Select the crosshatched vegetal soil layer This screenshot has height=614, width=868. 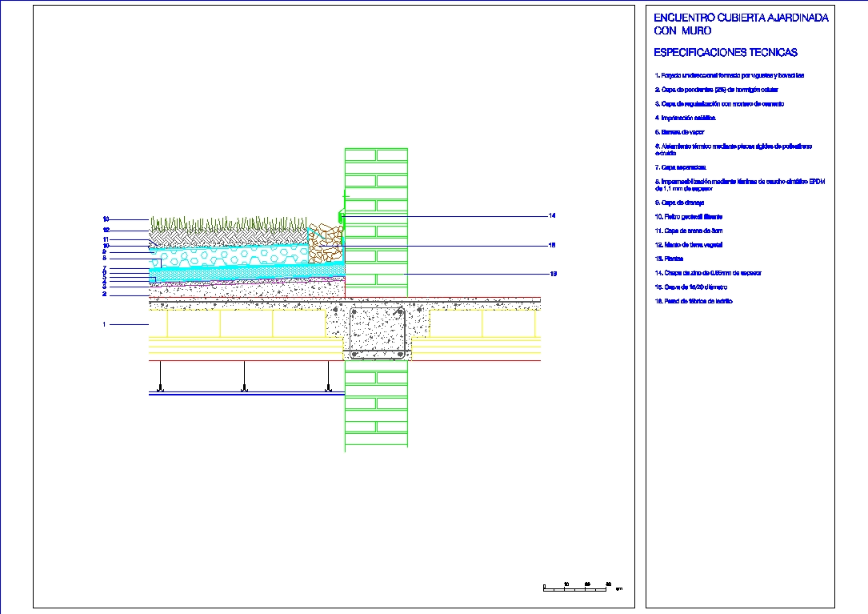point(240,235)
